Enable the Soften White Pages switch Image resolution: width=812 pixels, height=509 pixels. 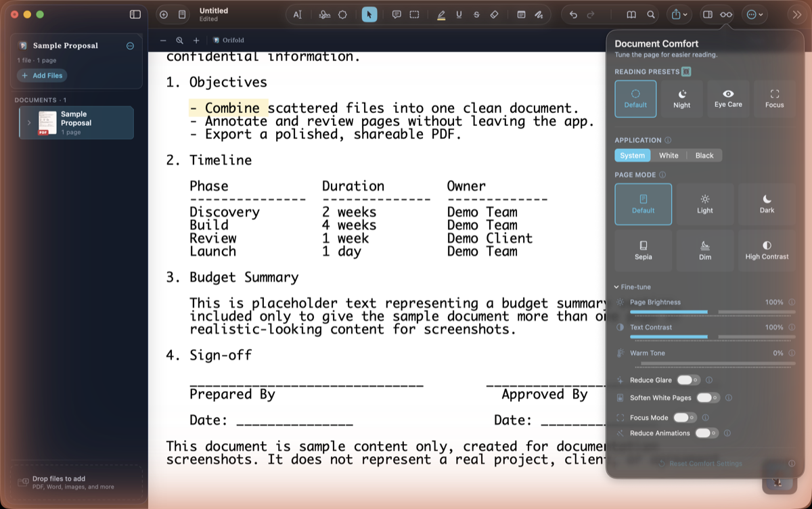pyautogui.click(x=708, y=398)
